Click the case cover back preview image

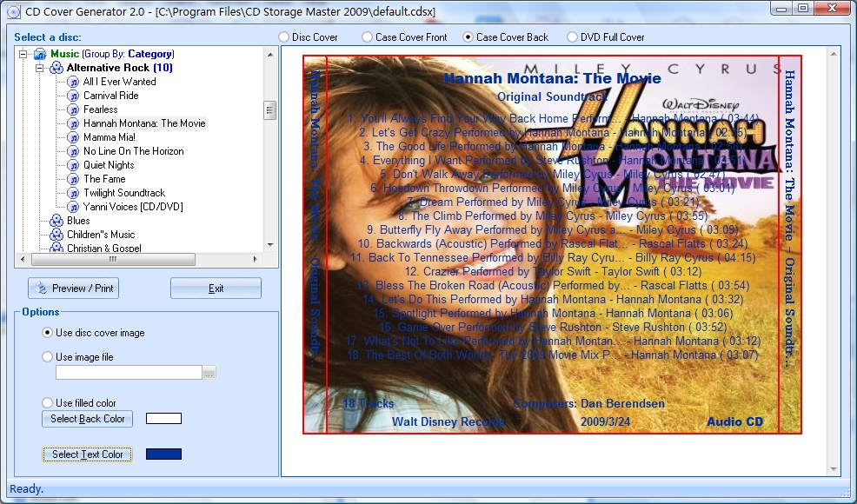click(x=553, y=244)
